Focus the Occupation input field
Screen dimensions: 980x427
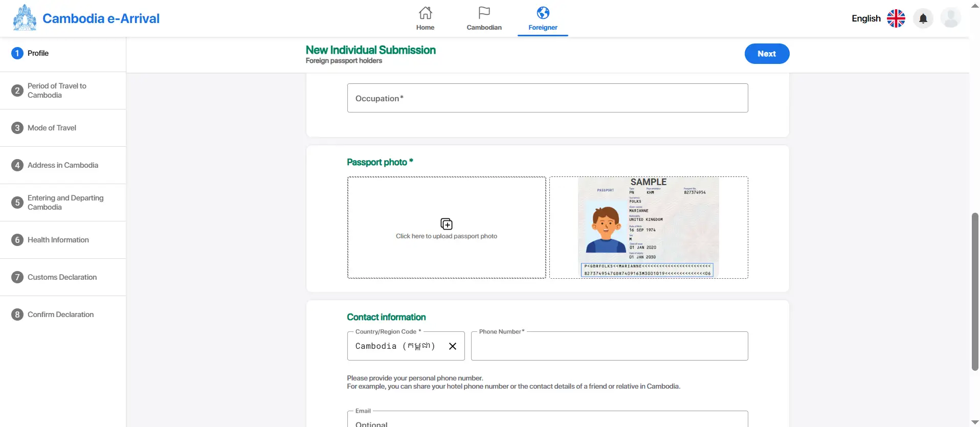547,98
